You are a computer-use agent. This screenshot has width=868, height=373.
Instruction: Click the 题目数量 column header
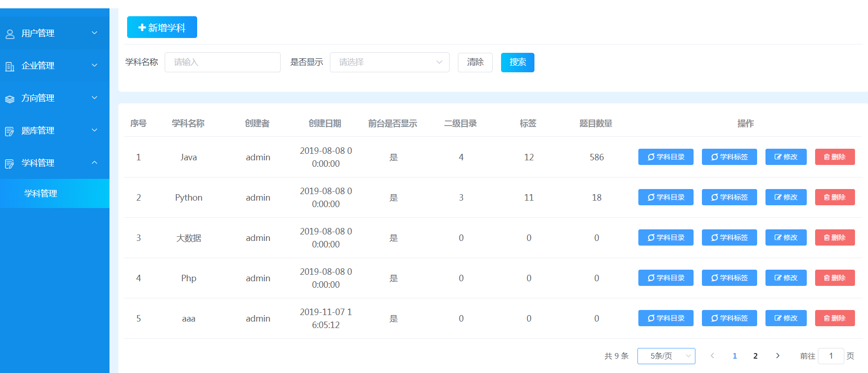click(x=596, y=123)
